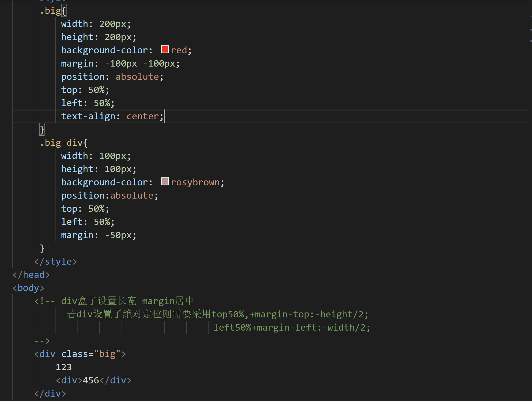Open the rosybrown color swatch picker

point(165,182)
